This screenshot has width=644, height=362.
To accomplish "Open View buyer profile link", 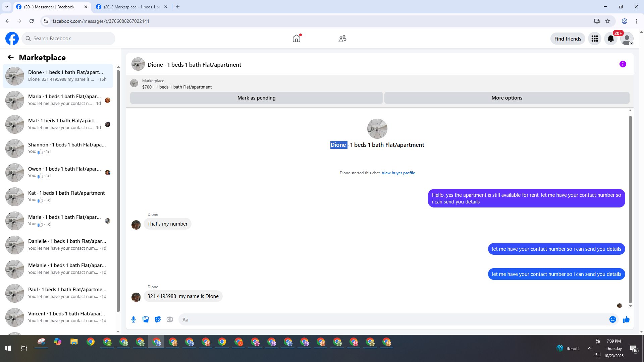I will pos(398,173).
